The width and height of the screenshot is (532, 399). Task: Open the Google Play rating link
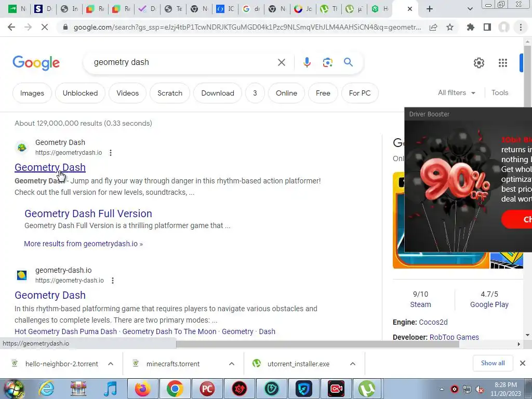click(489, 304)
